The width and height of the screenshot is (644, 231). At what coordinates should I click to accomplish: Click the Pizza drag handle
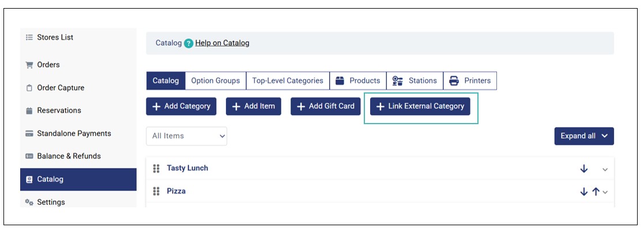tap(156, 192)
